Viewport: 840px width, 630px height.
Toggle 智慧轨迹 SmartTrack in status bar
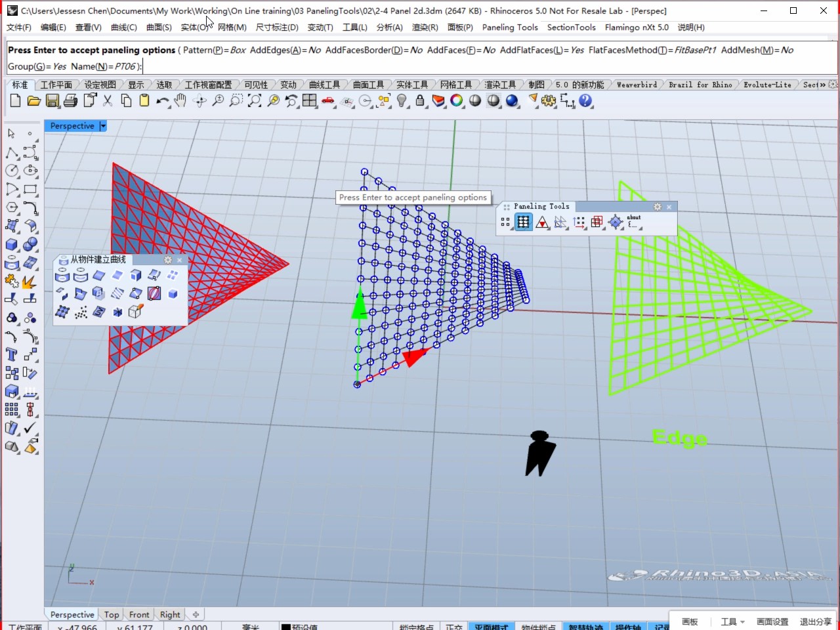point(585,627)
